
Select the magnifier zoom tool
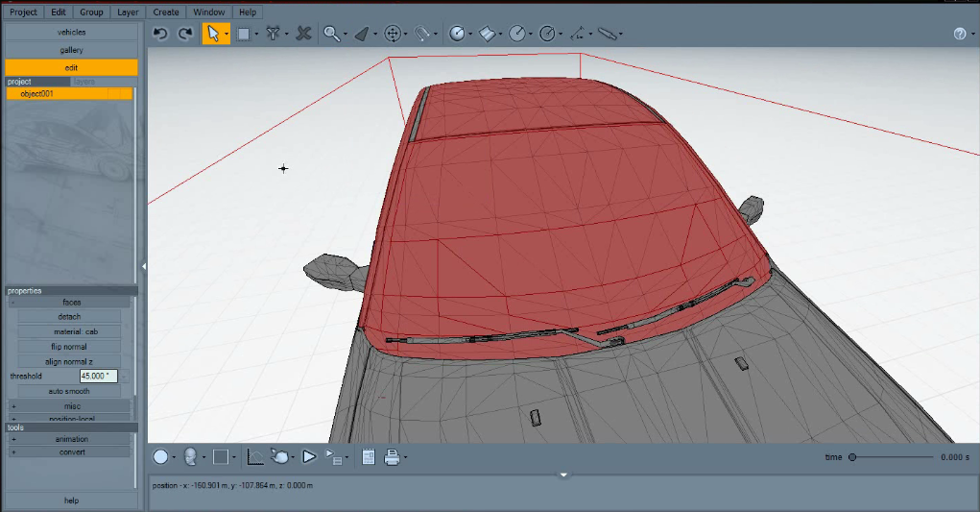[331, 34]
